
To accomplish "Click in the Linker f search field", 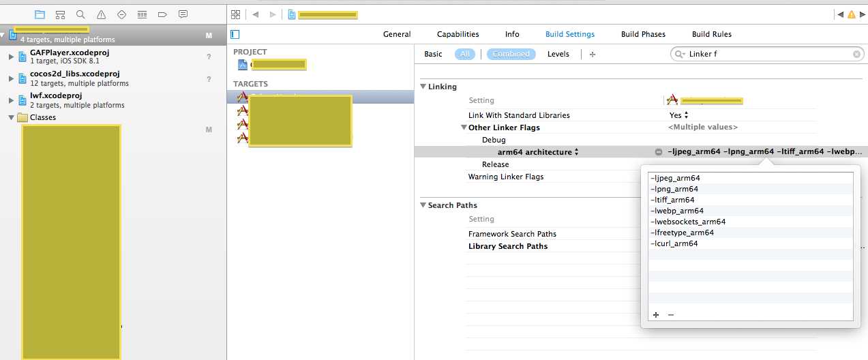I will [767, 54].
